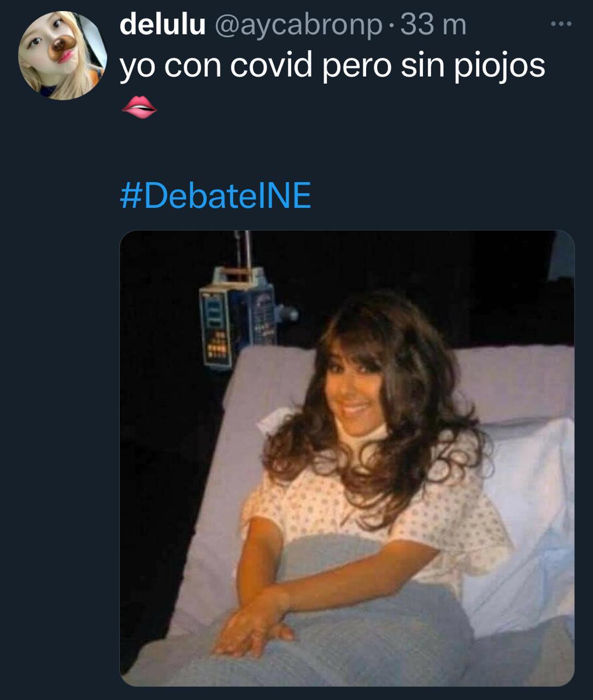Open the tweet detail via its 33 m time label
This screenshot has height=700, width=593.
pos(433,25)
